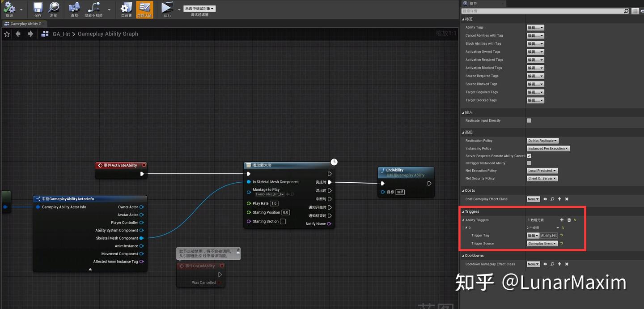This screenshot has height=309, width=644.
Task: Toggle Replicate Input Directly checkbox
Action: tap(529, 120)
